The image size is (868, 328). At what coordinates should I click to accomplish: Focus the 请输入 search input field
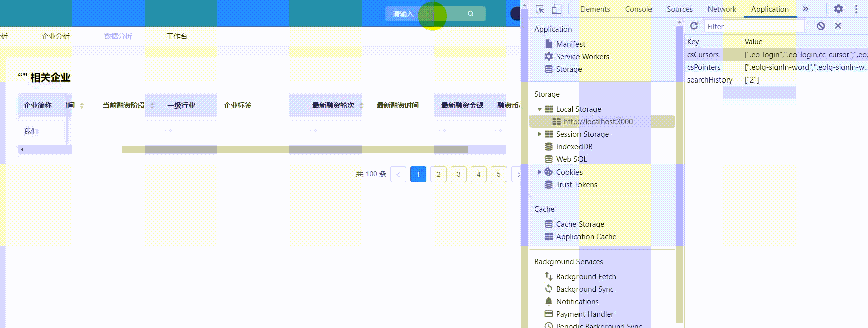click(436, 14)
